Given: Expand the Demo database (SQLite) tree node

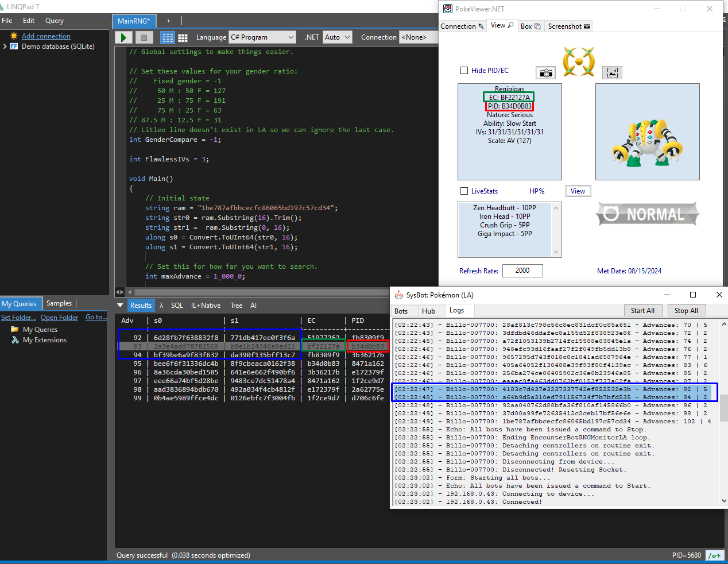Looking at the screenshot, I should click(5, 47).
